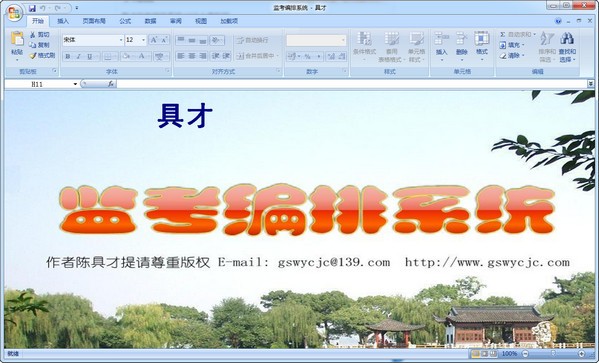Screen dimensions: 599x363
Task: Click the Sort and Filter (排序和筛选) icon
Action: click(547, 39)
